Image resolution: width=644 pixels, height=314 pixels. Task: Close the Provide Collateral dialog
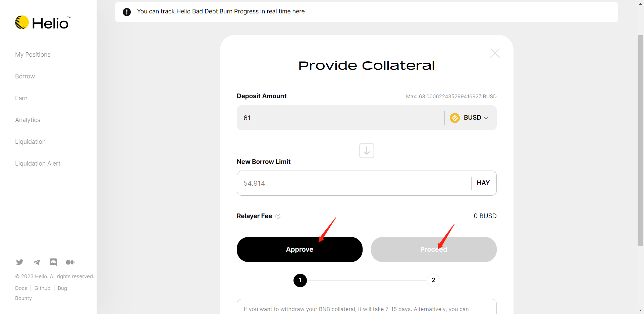tap(495, 53)
